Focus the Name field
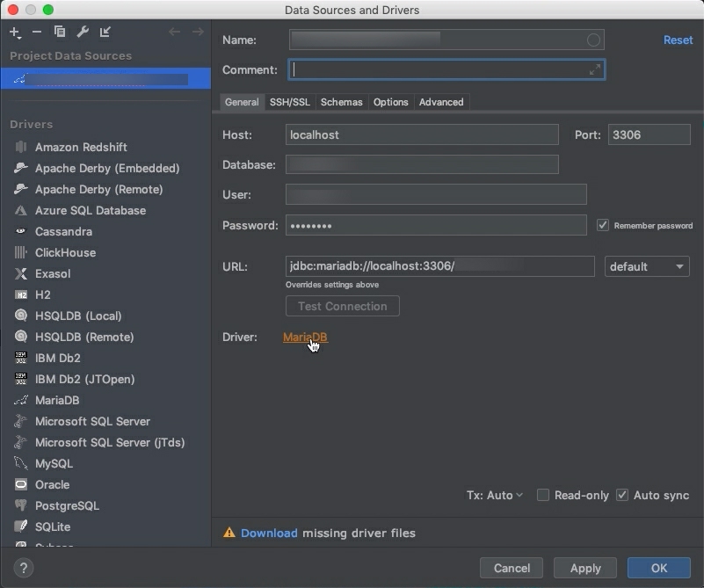The width and height of the screenshot is (704, 588). pos(446,40)
